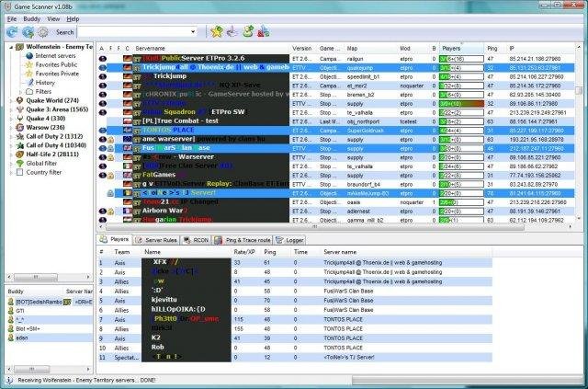The image size is (588, 389).
Task: Sort server list by Servername column
Action: [212, 49]
